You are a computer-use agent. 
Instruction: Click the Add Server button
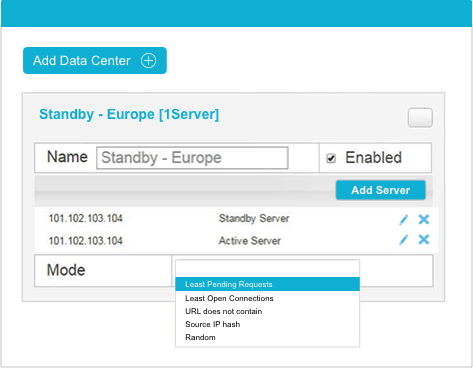pos(380,190)
